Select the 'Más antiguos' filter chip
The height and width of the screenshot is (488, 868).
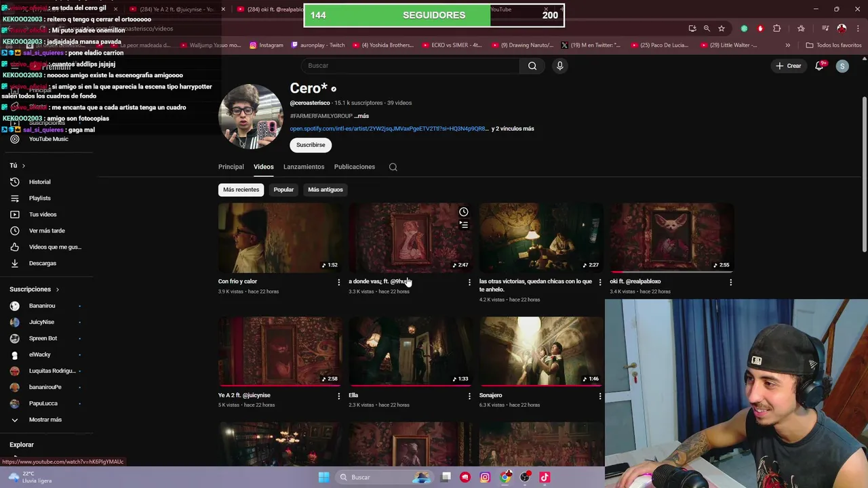click(x=325, y=190)
